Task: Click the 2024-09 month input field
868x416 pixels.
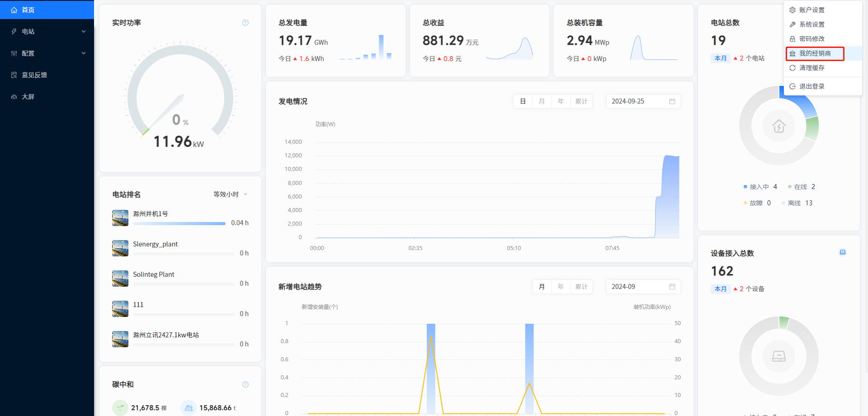Action: [x=637, y=287]
